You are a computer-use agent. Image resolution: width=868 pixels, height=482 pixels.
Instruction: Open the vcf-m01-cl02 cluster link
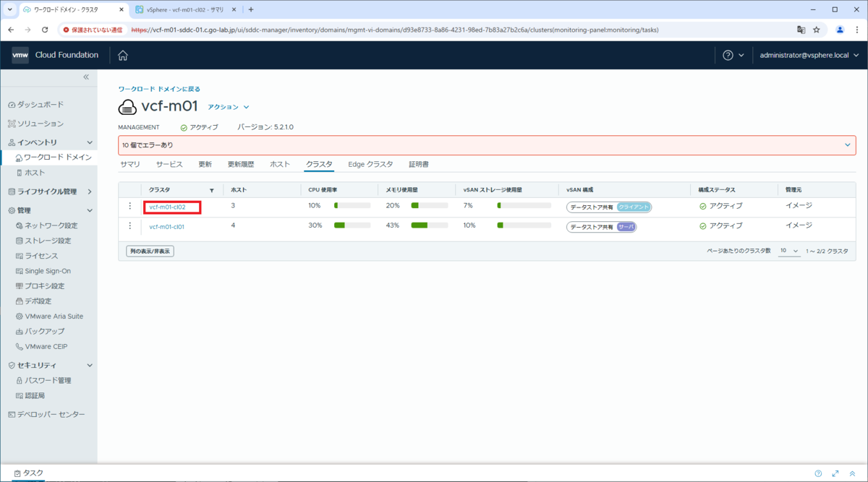coord(167,207)
